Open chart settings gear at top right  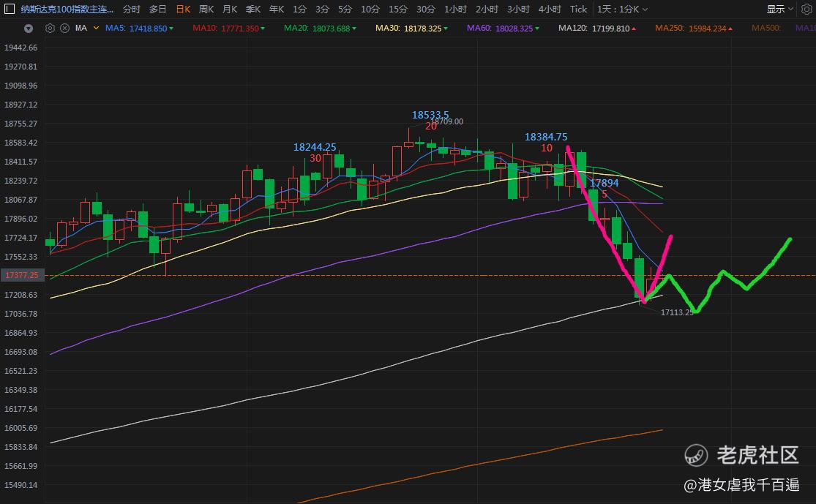click(x=806, y=9)
